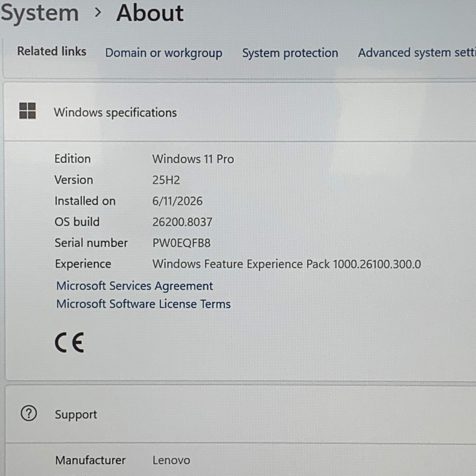Collapse the Windows specifications section header
476x476 pixels.
240,112
